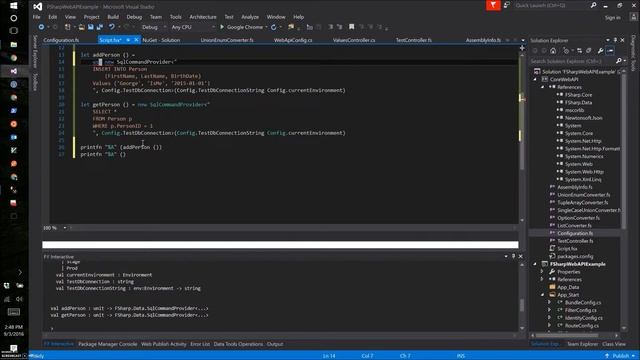Click the Properties wrench icon in Solution Explorer
This screenshot has height=360, width=640.
point(600,51)
